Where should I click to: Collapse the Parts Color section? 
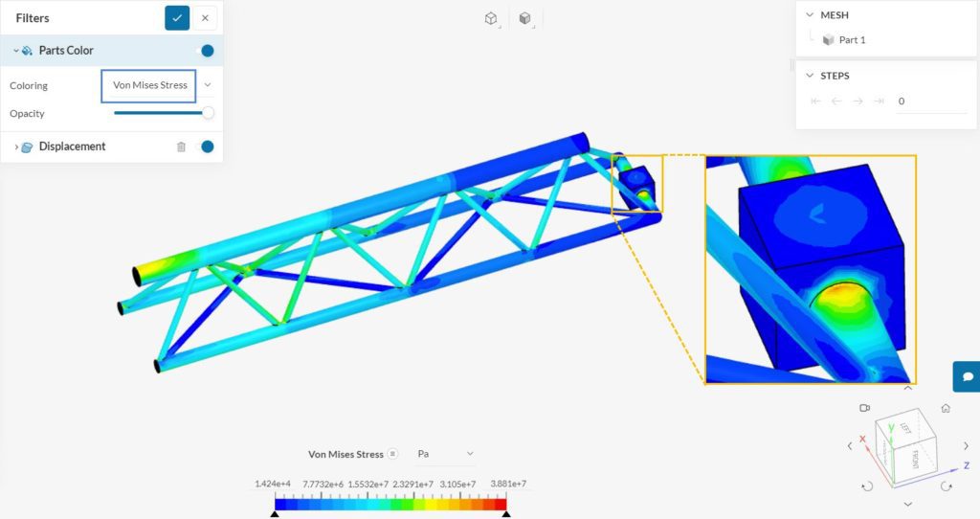pos(15,51)
